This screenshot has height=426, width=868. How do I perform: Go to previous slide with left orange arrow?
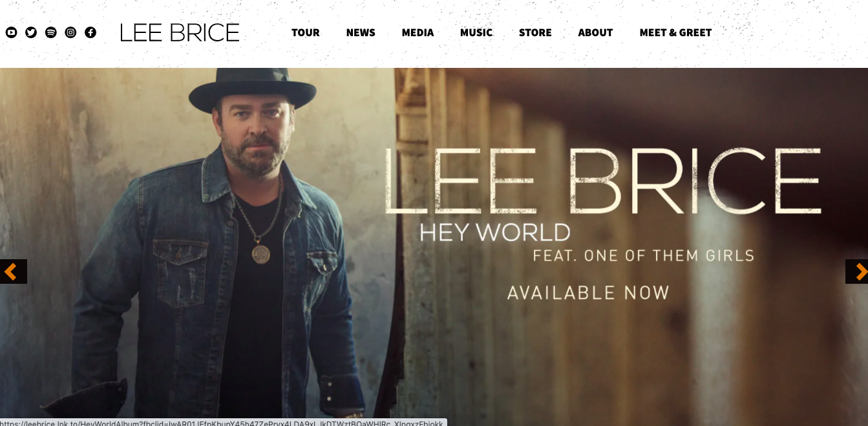(x=13, y=272)
